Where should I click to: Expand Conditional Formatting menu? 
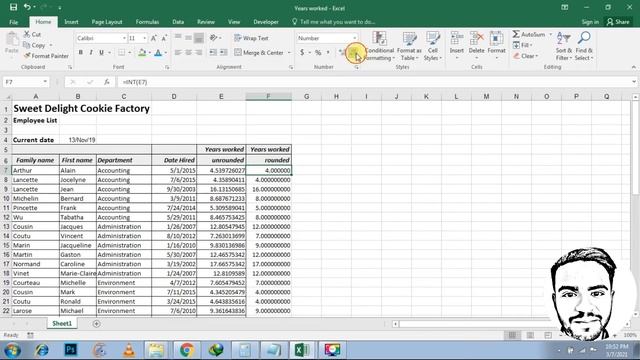click(379, 46)
